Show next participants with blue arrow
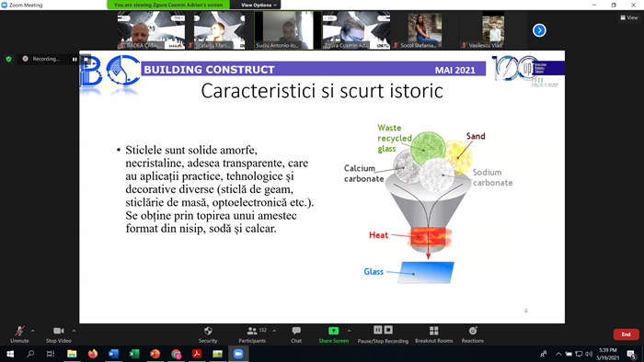Image resolution: width=644 pixels, height=362 pixels. [539, 30]
